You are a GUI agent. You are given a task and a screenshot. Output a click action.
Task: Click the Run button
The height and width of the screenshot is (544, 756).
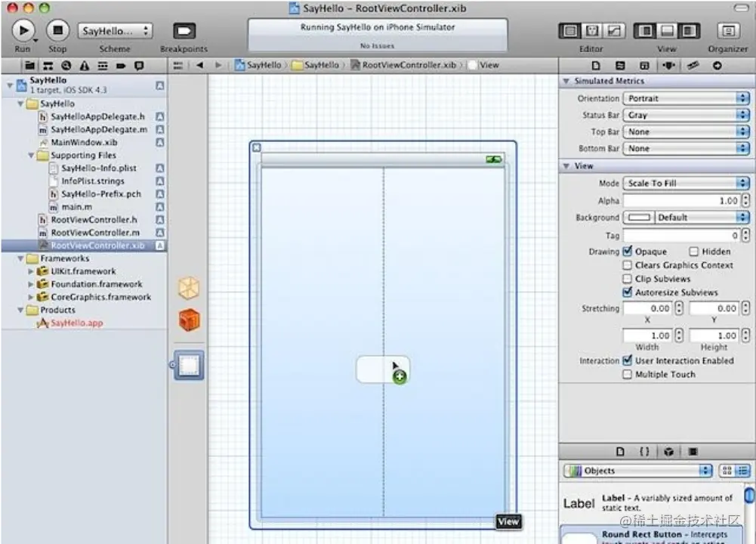tap(23, 30)
